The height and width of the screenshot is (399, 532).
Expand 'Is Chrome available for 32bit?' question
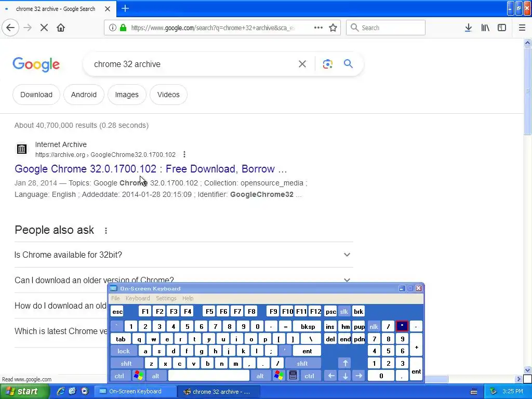[x=183, y=255]
